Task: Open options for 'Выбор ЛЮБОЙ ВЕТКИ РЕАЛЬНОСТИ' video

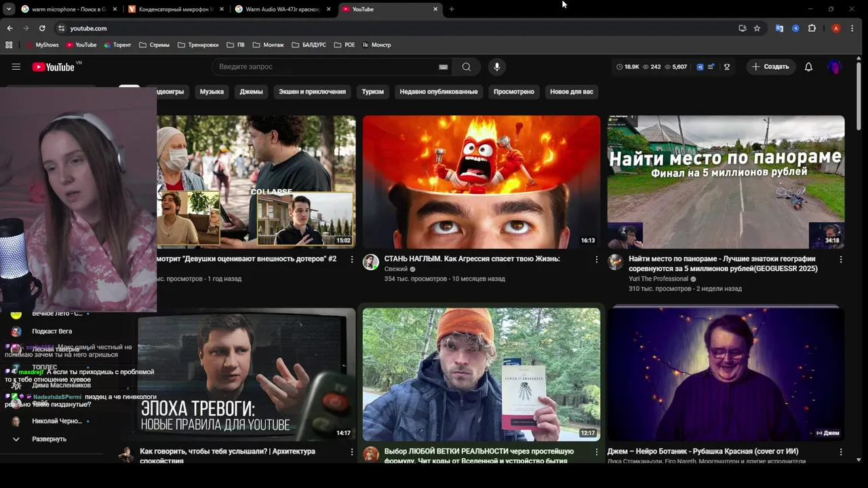Action: pos(597,452)
